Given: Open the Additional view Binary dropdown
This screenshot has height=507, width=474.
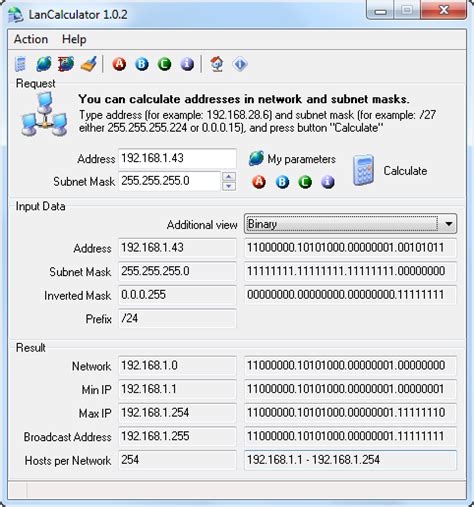Looking at the screenshot, I should (350, 224).
